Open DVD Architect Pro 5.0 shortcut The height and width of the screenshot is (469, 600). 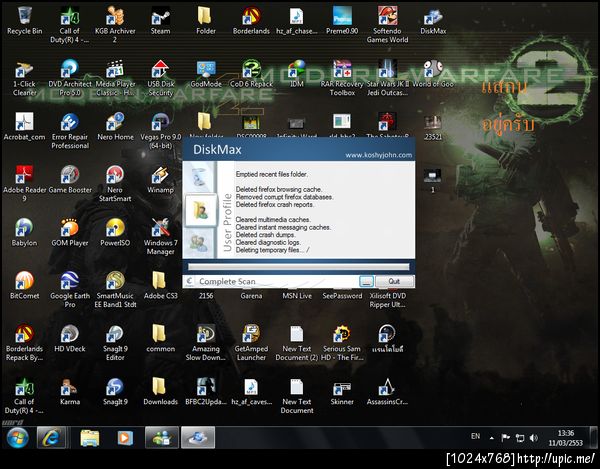[70, 78]
